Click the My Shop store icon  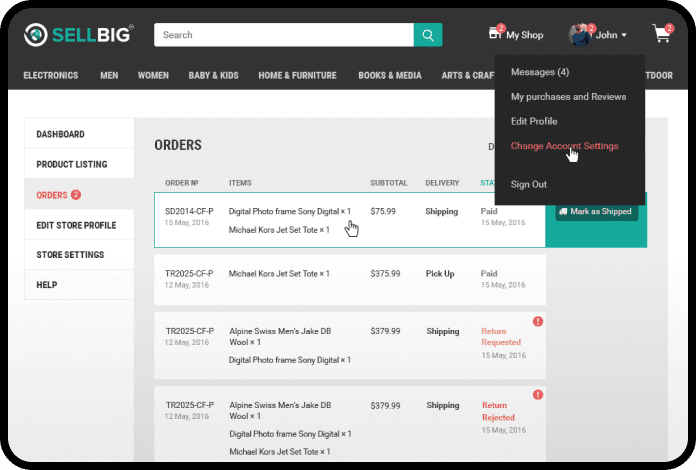coord(495,33)
